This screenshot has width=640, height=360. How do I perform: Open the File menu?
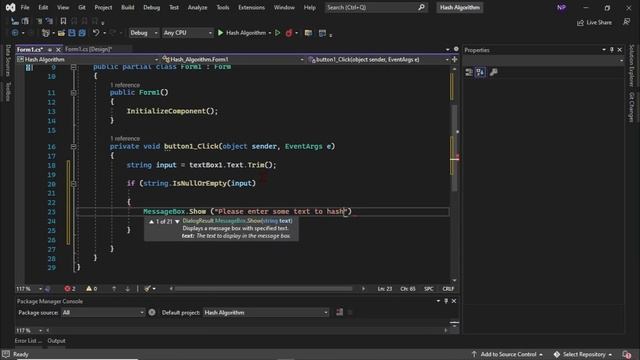pyautogui.click(x=25, y=7)
